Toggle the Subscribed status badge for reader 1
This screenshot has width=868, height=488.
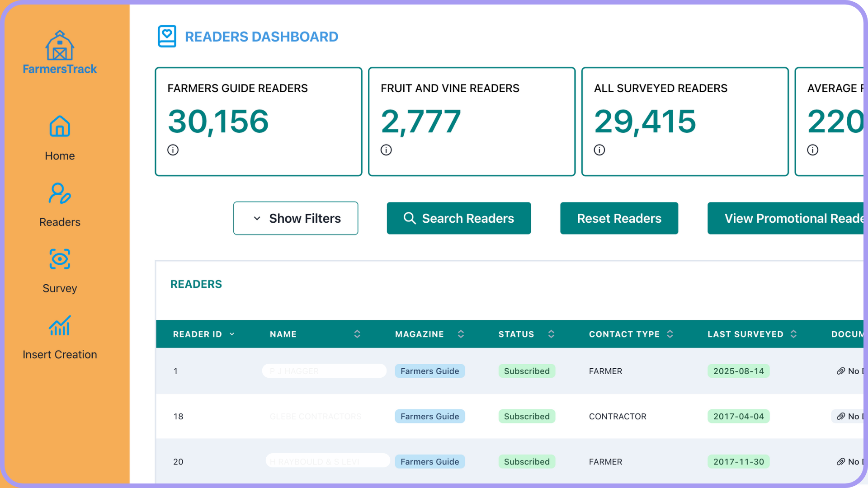click(x=527, y=371)
